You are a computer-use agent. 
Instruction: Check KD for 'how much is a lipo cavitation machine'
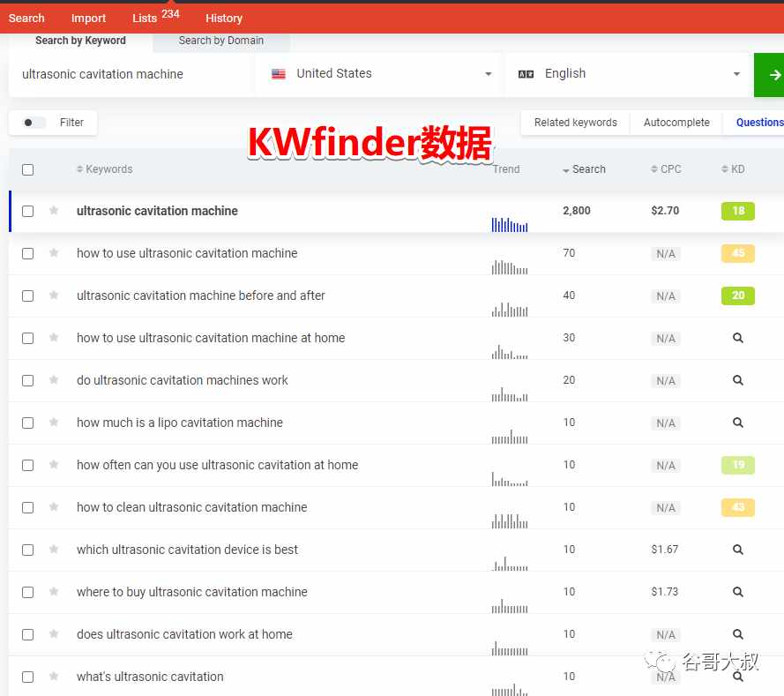pos(738,423)
